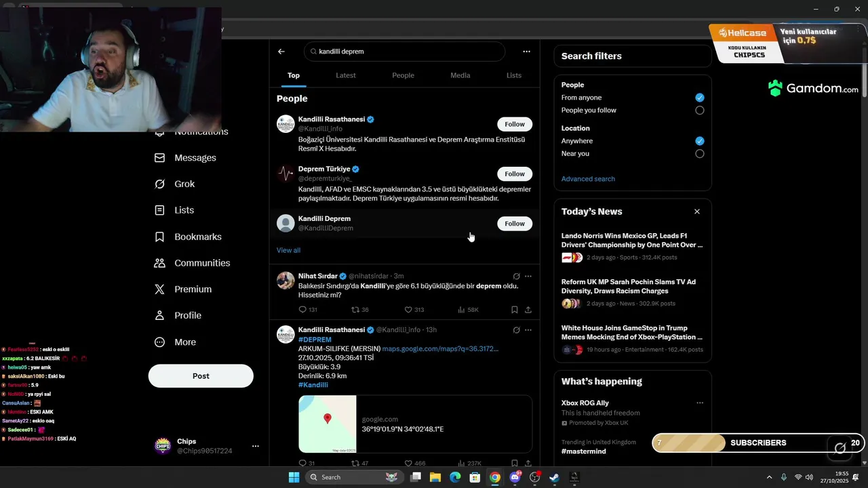
Task: Open the Lists sidebar item
Action: click(174, 210)
